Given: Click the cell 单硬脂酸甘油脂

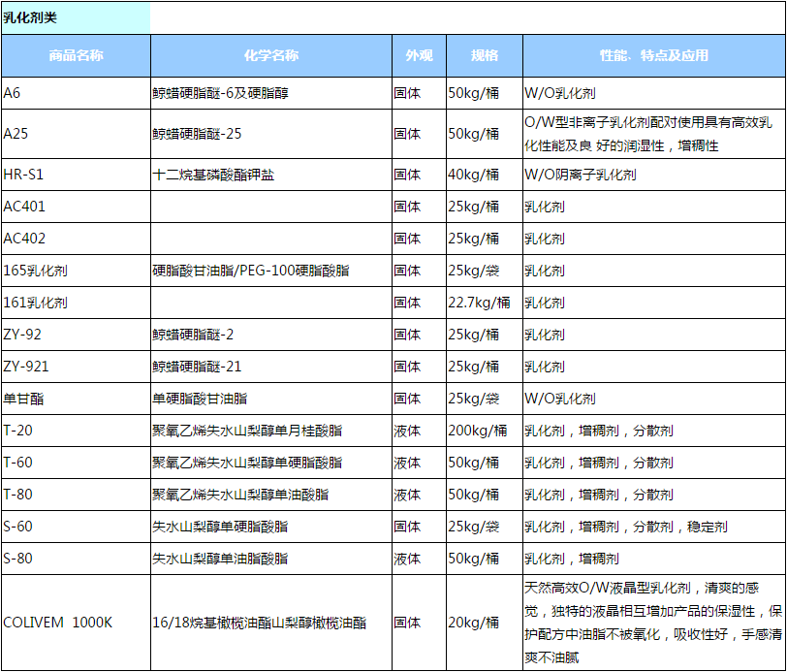Looking at the screenshot, I should pyautogui.click(x=271, y=399).
